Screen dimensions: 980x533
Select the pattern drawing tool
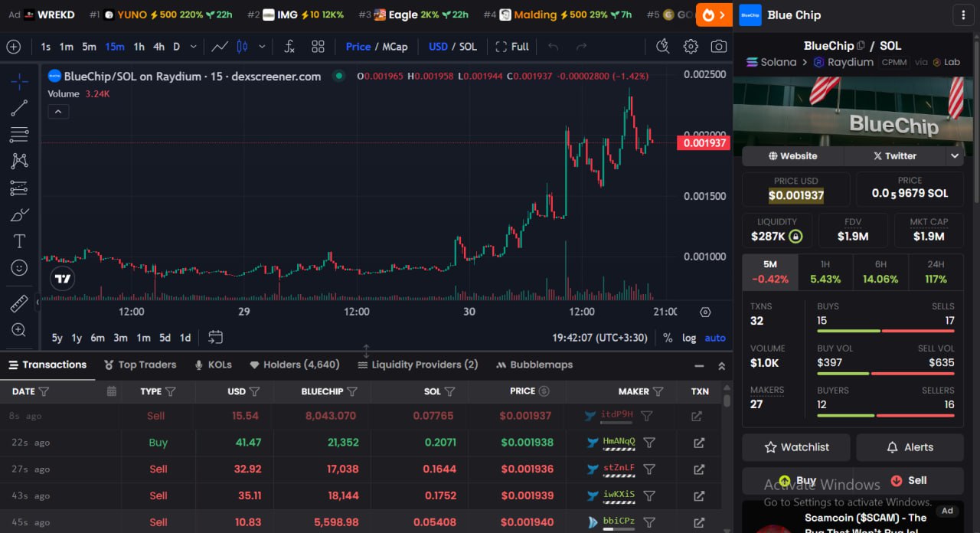tap(19, 161)
